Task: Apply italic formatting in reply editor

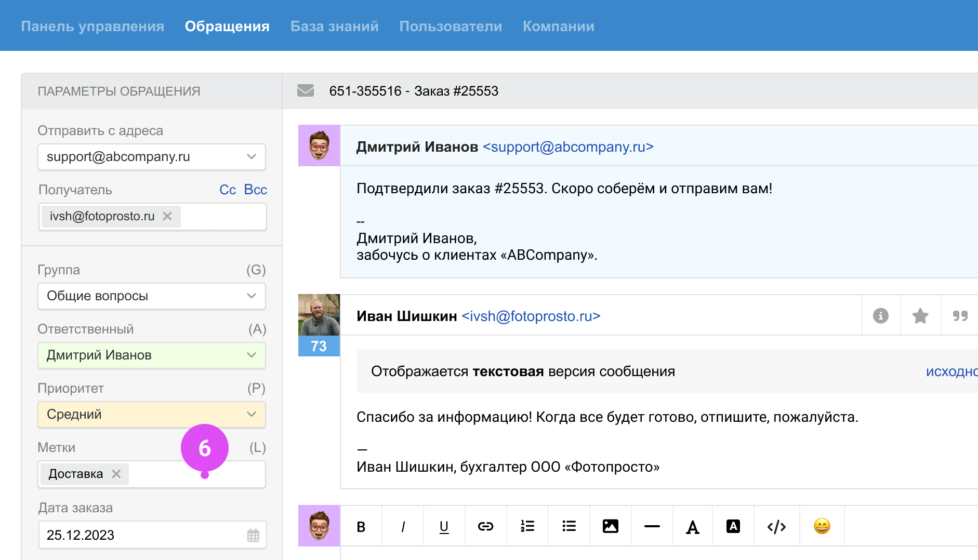Action: pyautogui.click(x=403, y=526)
